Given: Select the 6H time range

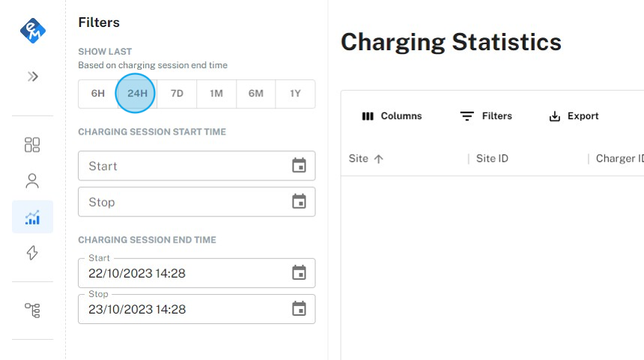Looking at the screenshot, I should point(98,94).
